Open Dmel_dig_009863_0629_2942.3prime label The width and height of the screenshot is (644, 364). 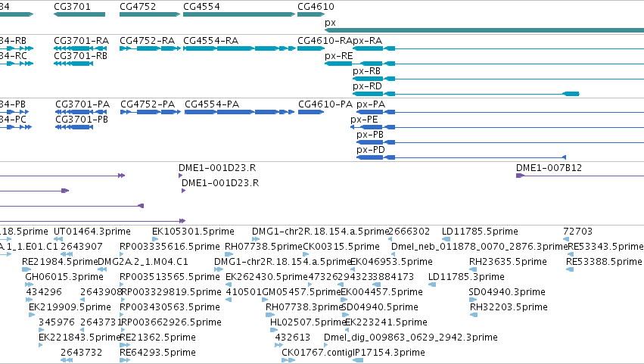[411, 338]
